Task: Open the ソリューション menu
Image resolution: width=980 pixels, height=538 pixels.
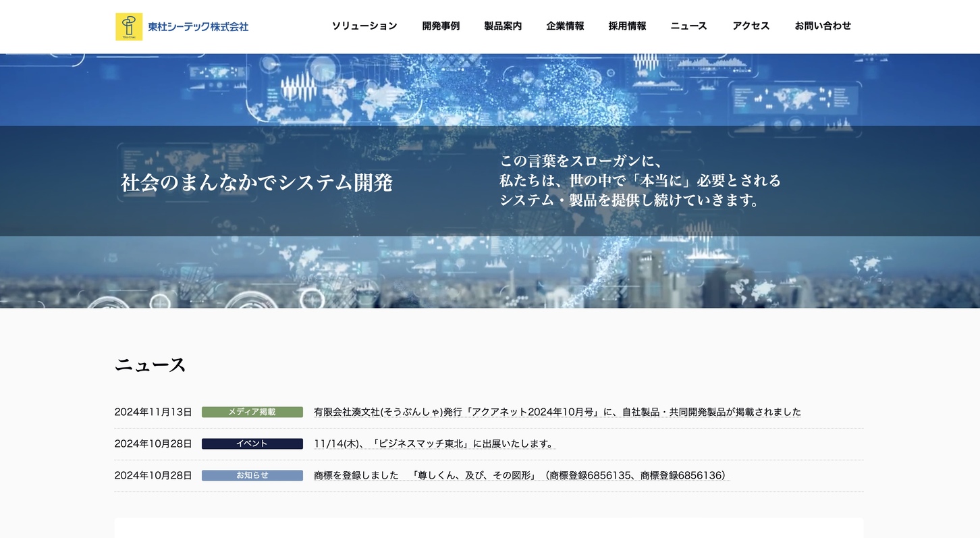Action: coord(364,26)
